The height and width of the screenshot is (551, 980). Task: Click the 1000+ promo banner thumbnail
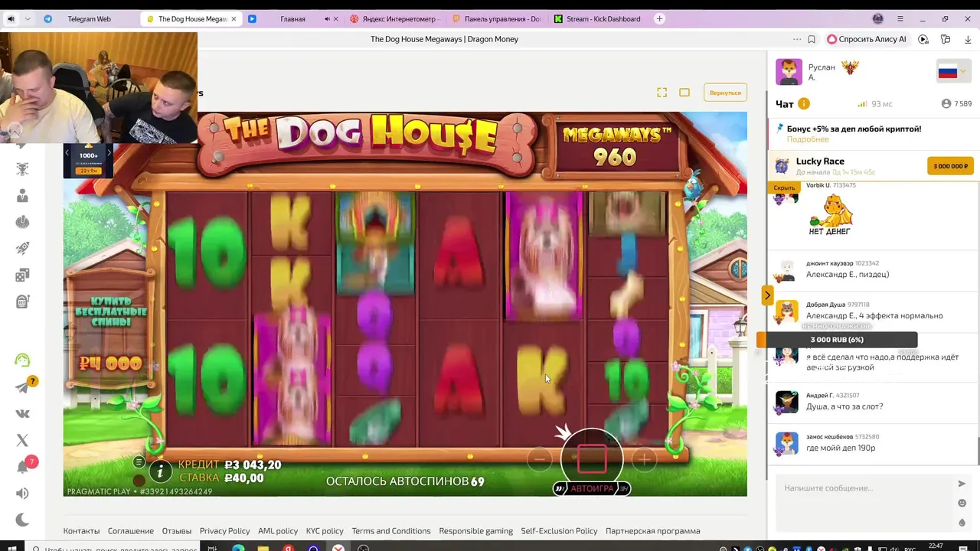point(88,161)
